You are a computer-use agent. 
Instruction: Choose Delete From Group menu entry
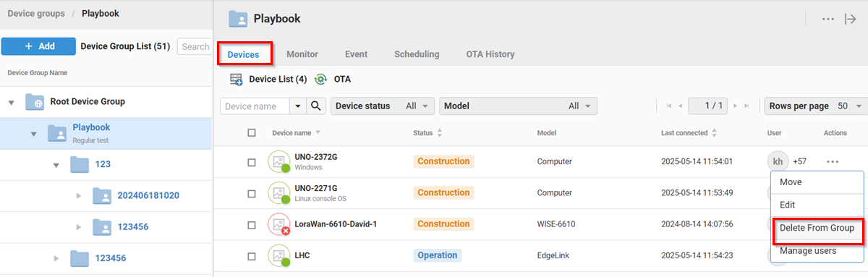[x=817, y=228]
